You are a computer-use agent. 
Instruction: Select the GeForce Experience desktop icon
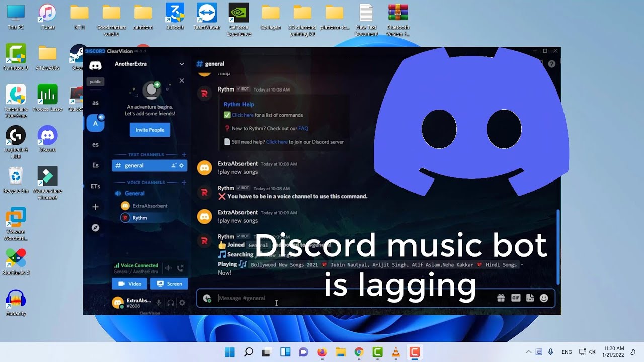tap(238, 20)
